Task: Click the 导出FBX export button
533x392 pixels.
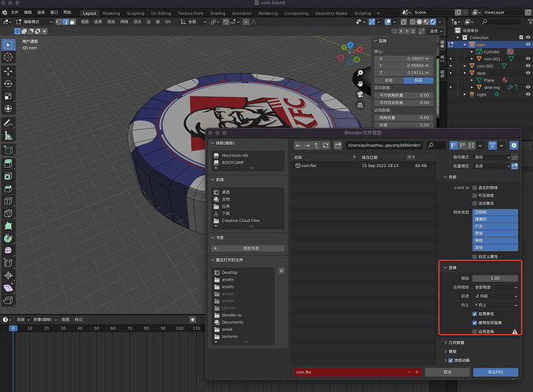Action: pos(495,372)
